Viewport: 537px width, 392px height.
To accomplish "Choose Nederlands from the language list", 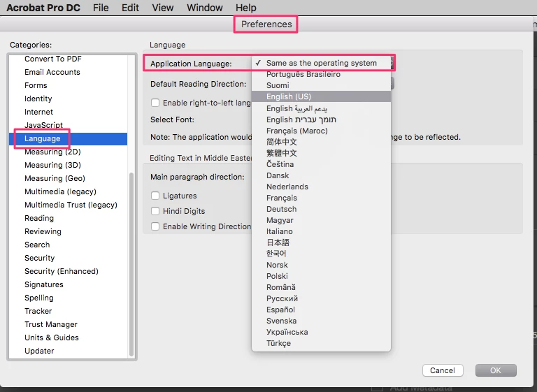I will point(321,187).
